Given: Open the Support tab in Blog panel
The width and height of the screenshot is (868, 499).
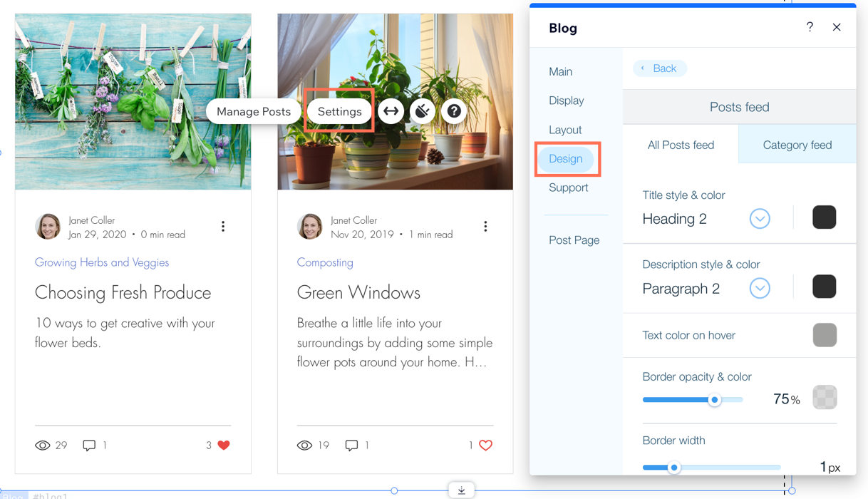Looking at the screenshot, I should pos(569,187).
